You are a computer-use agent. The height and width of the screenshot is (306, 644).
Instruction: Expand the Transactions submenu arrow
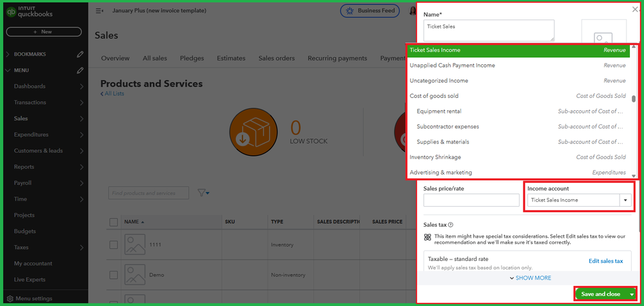[x=81, y=102]
